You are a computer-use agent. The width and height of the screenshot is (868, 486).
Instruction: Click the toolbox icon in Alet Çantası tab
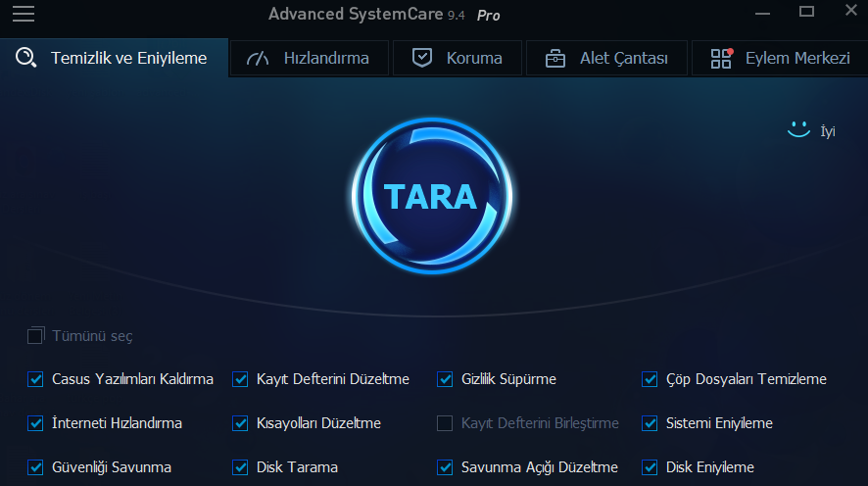(555, 58)
